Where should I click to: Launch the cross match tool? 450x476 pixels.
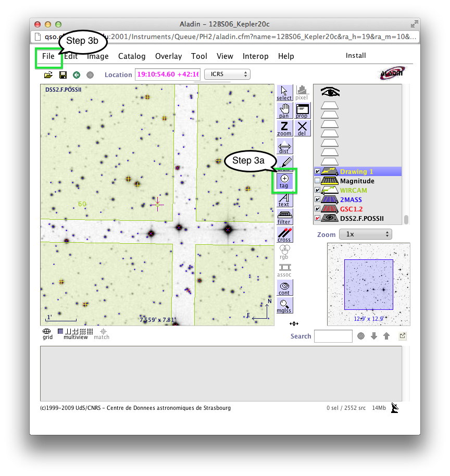[x=284, y=235]
